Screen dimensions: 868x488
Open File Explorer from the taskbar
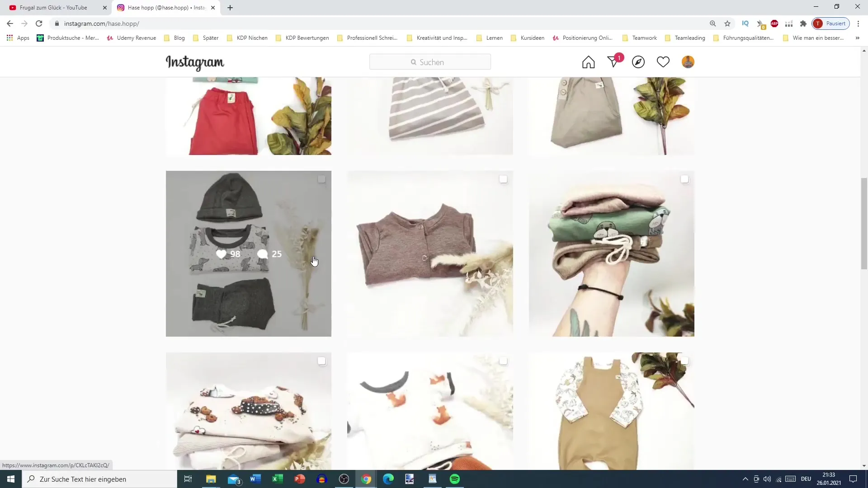211,479
